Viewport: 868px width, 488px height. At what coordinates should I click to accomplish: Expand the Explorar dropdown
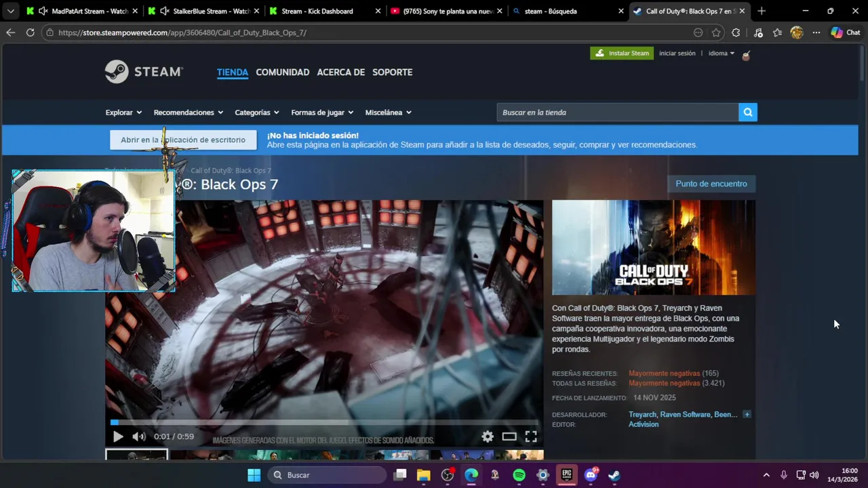[123, 113]
